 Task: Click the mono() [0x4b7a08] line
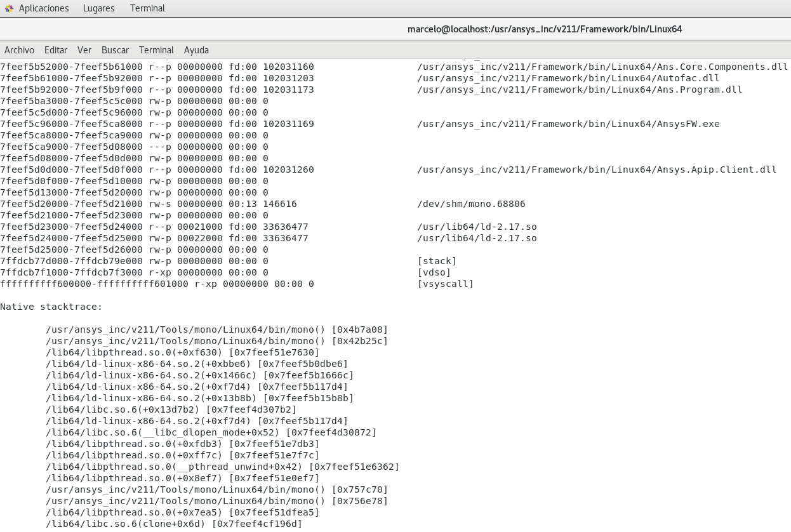coord(217,329)
